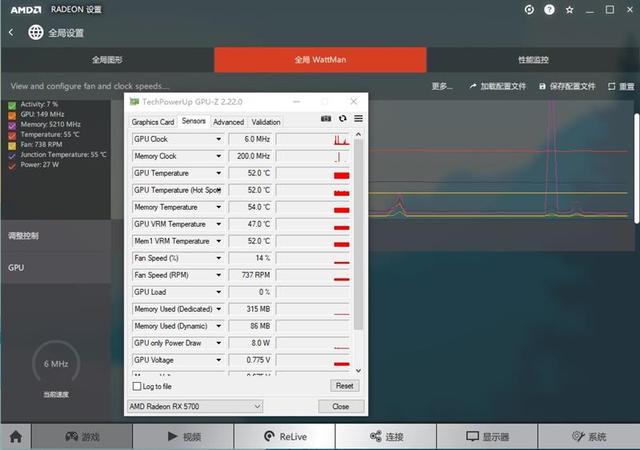Click the GPU-Z screenshot camera icon
The width and height of the screenshot is (640, 450).
(326, 118)
